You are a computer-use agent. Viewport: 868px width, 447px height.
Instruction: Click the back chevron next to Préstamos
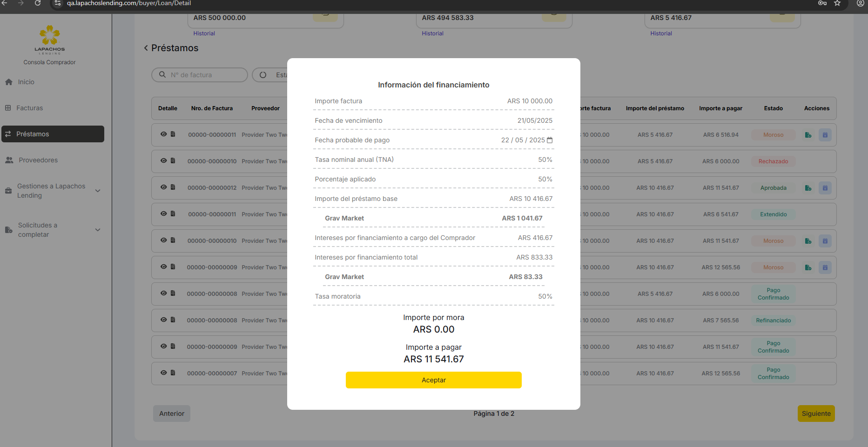click(146, 48)
